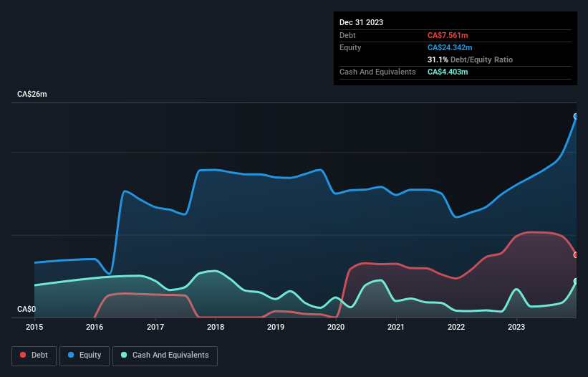Screen dimensions: 588x377
Task: Click Cash And Equivalents label in tooltip
Action: (377, 72)
